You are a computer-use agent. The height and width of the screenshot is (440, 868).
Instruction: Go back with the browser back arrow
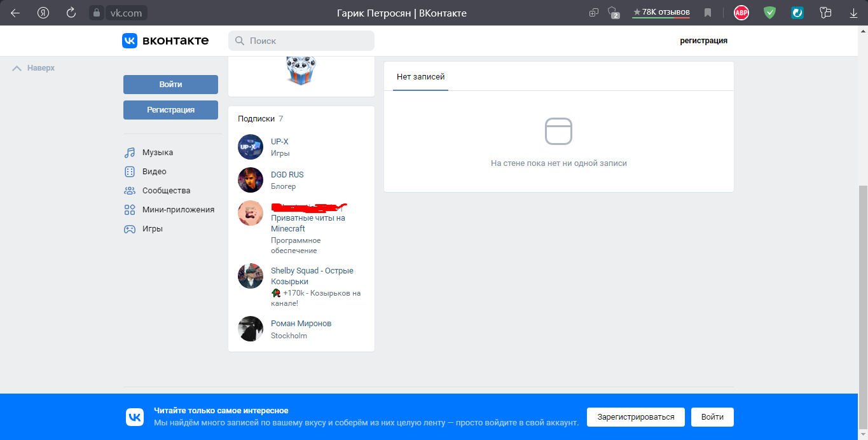(x=15, y=13)
